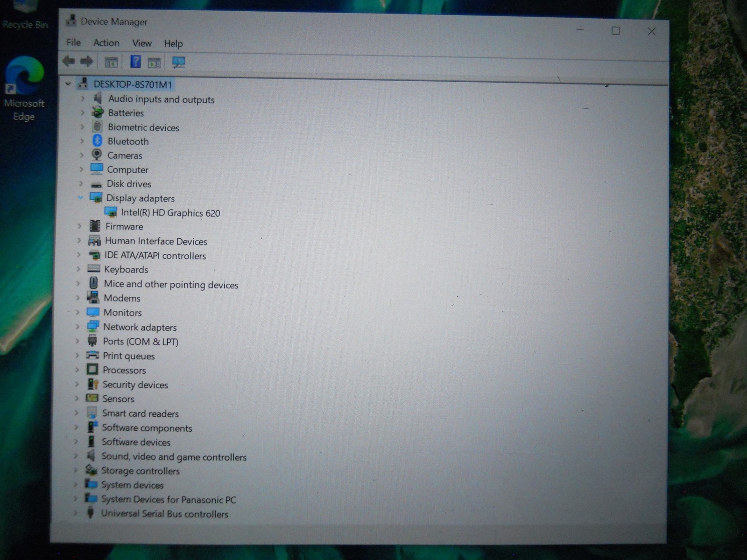747x560 pixels.
Task: Expand Audio inputs and outputs
Action: [x=83, y=98]
